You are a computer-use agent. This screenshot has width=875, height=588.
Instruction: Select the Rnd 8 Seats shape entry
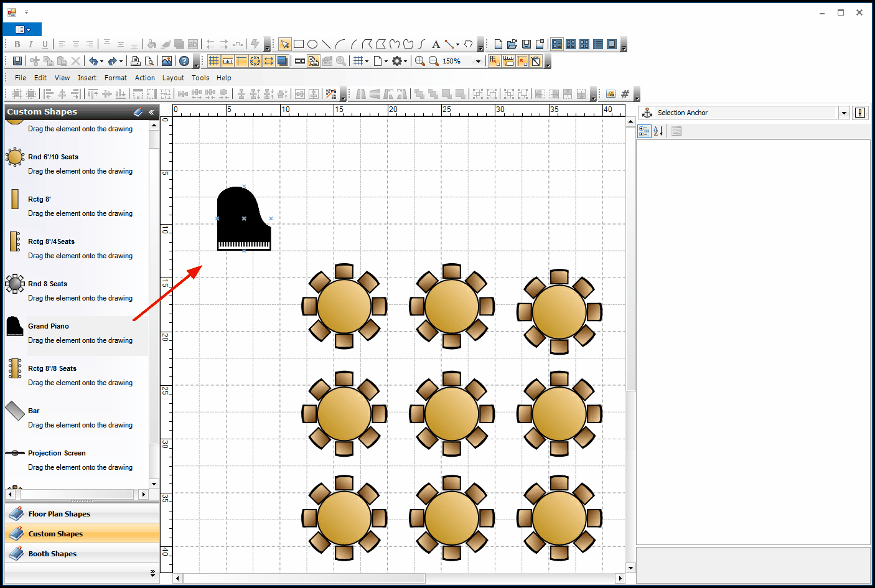point(77,291)
